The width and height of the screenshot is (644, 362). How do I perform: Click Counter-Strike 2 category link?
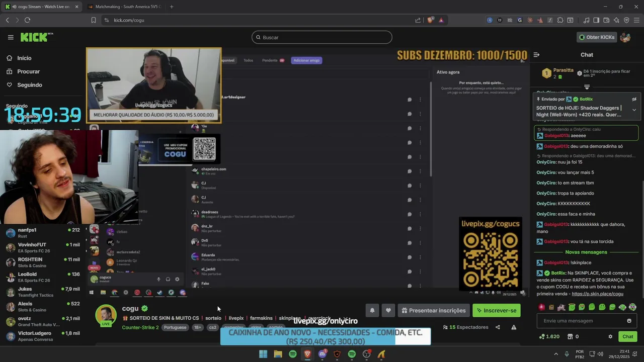tap(140, 327)
